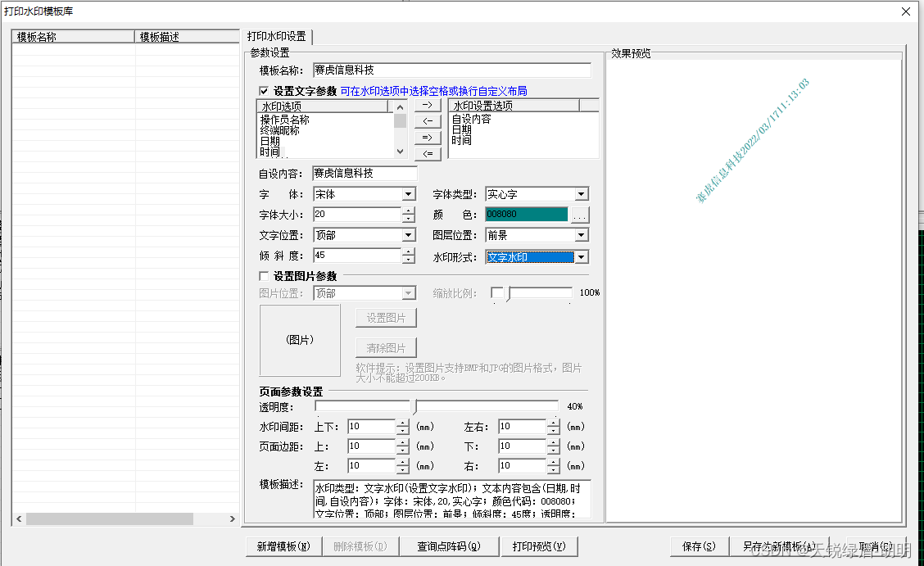Decrease 页面边距 左 value

402,470
